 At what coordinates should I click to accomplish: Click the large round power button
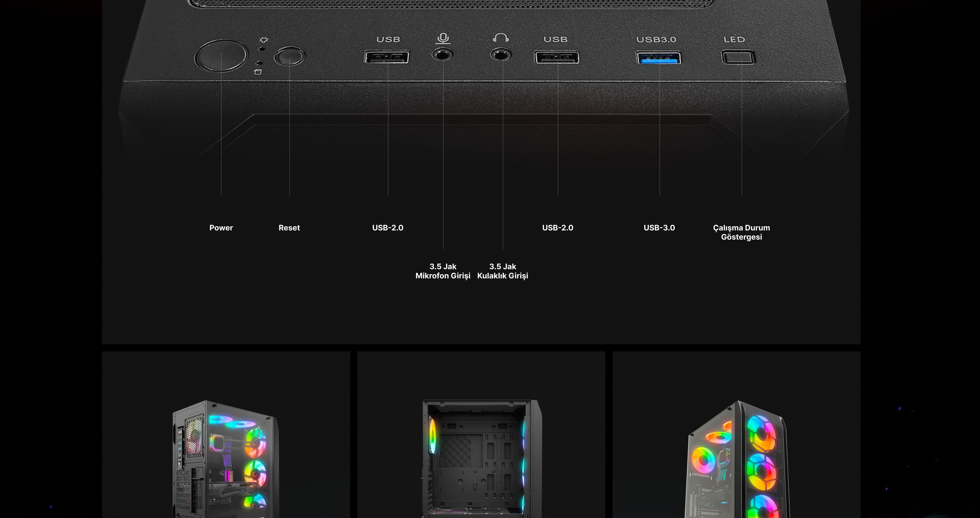click(x=221, y=56)
